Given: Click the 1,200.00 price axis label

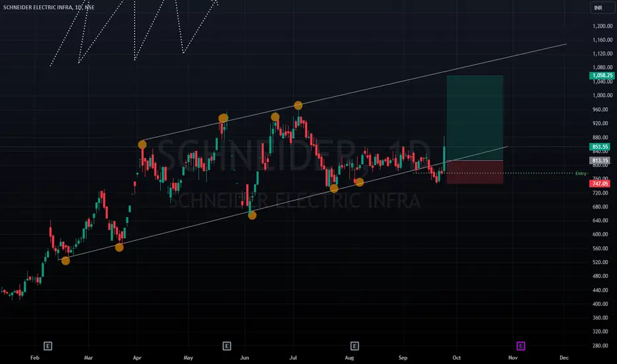Looking at the screenshot, I should 602,26.
